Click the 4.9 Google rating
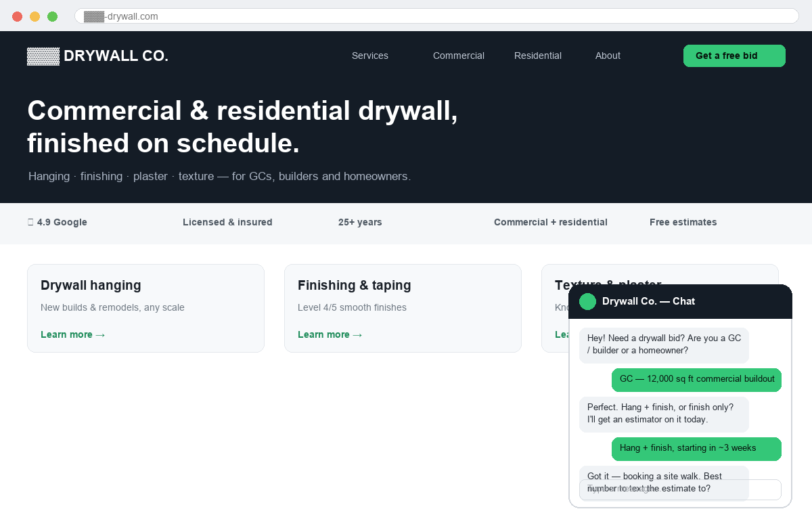 [58, 222]
